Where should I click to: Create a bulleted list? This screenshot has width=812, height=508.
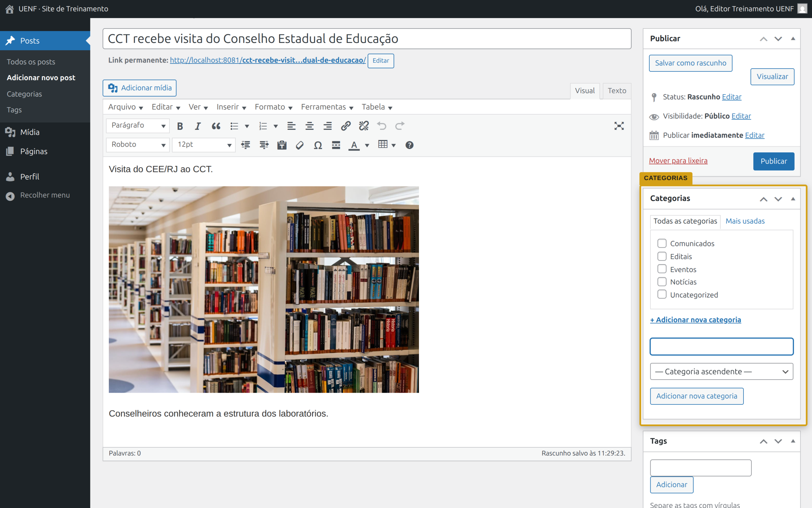pyautogui.click(x=234, y=126)
